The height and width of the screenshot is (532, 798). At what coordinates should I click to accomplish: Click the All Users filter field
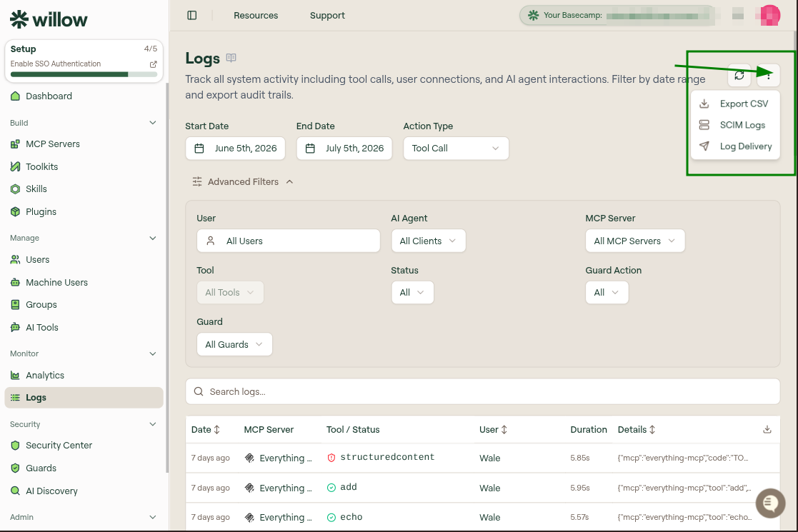pyautogui.click(x=289, y=241)
